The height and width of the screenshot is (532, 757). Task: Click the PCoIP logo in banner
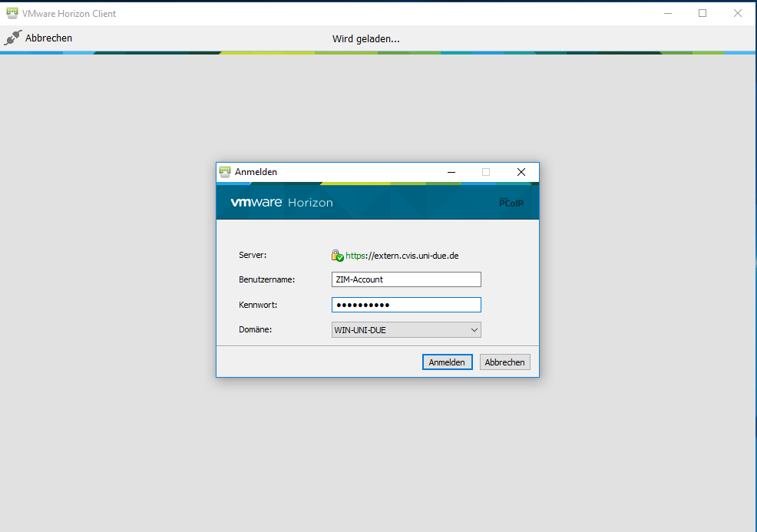(510, 203)
